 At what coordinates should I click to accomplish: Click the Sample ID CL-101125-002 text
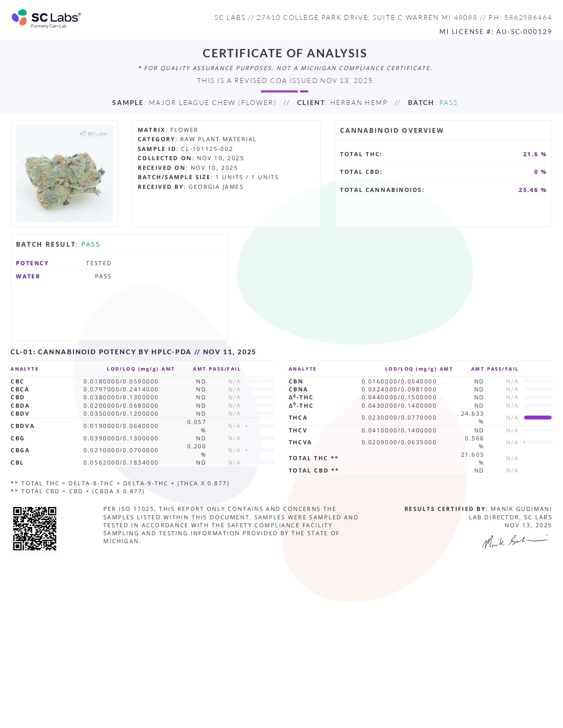pyautogui.click(x=207, y=149)
